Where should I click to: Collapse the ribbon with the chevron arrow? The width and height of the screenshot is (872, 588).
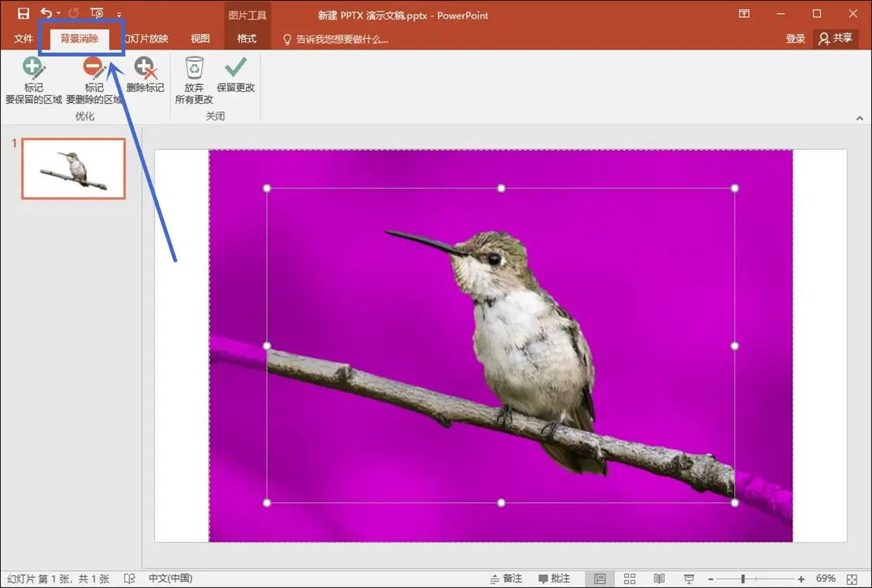pyautogui.click(x=860, y=118)
